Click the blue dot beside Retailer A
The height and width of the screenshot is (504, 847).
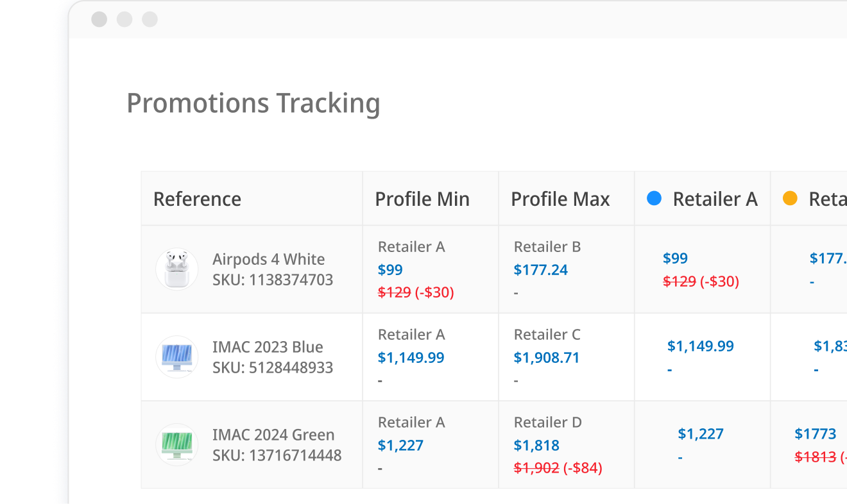click(654, 199)
